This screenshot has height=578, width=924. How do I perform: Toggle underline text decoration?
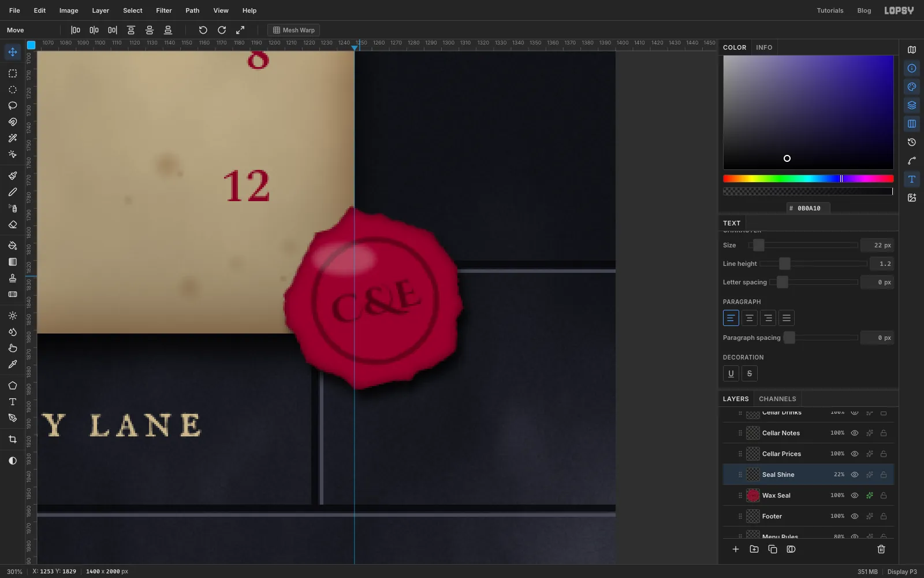pyautogui.click(x=731, y=373)
